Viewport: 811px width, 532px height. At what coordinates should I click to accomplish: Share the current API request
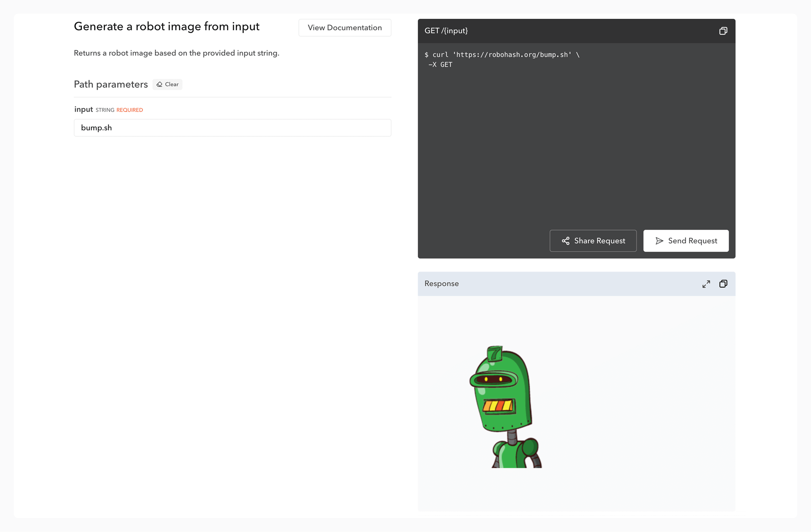pos(593,241)
